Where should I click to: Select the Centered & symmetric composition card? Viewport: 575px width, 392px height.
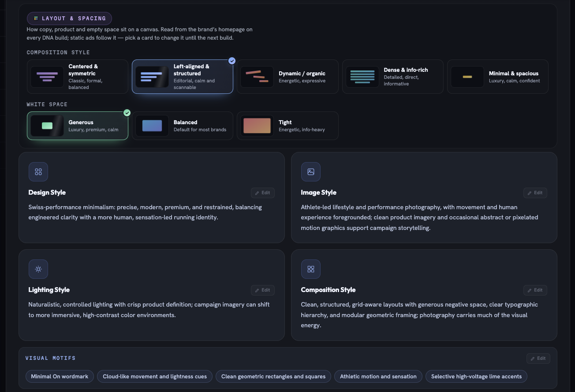(78, 77)
